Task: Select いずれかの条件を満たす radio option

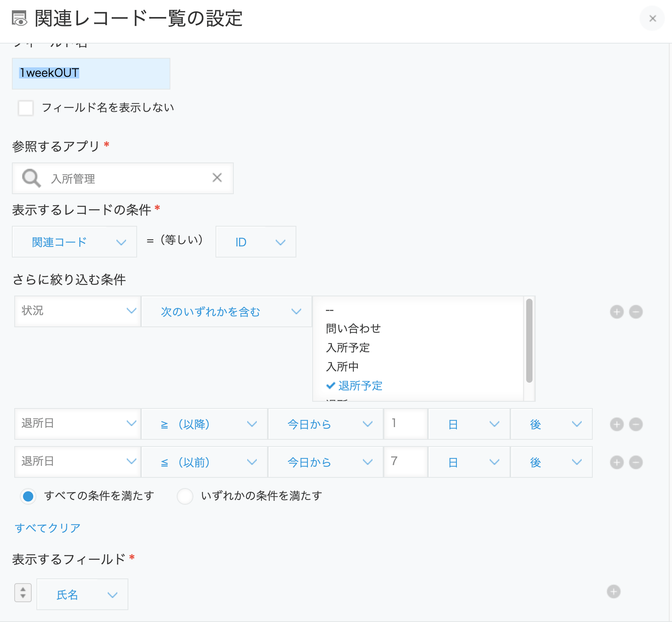Action: click(x=185, y=496)
